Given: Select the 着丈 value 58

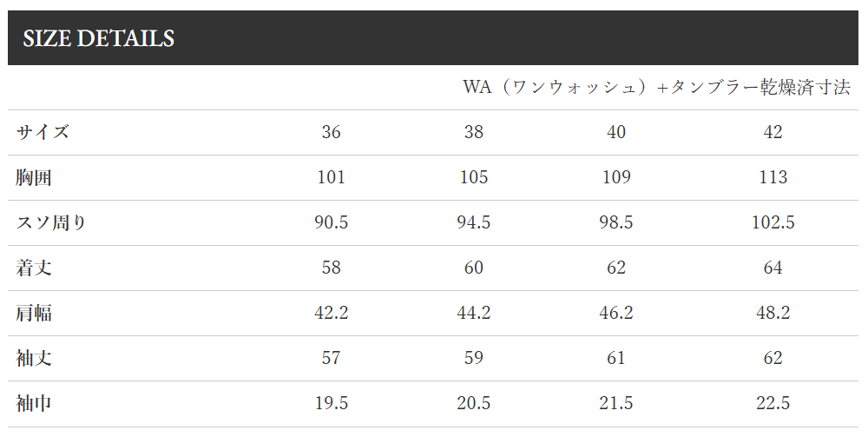Looking at the screenshot, I should tap(331, 268).
